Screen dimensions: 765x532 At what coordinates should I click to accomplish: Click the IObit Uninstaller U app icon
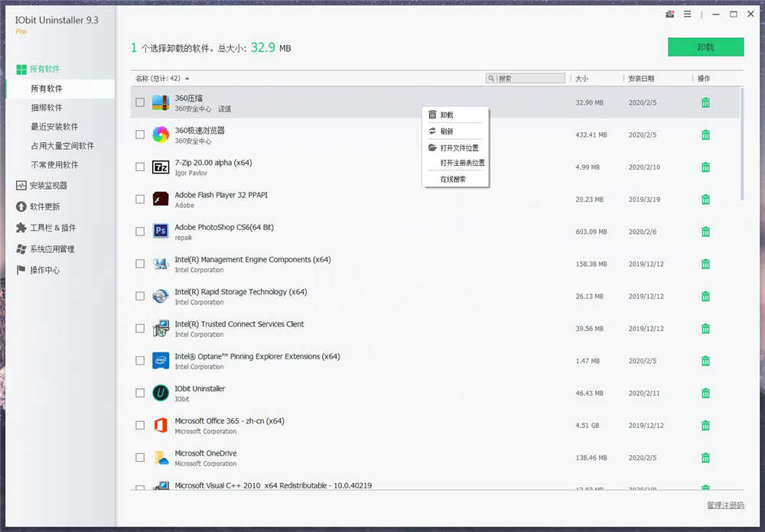[x=161, y=393]
